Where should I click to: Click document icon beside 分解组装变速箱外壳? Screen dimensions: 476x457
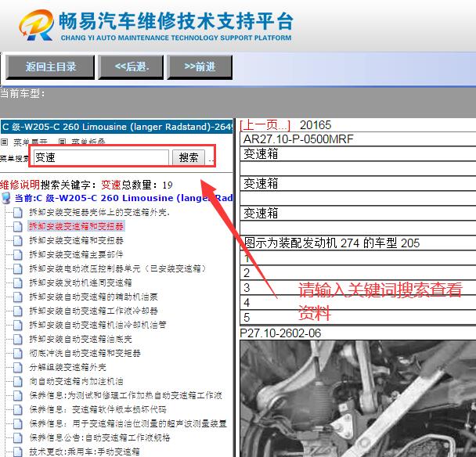18,368
